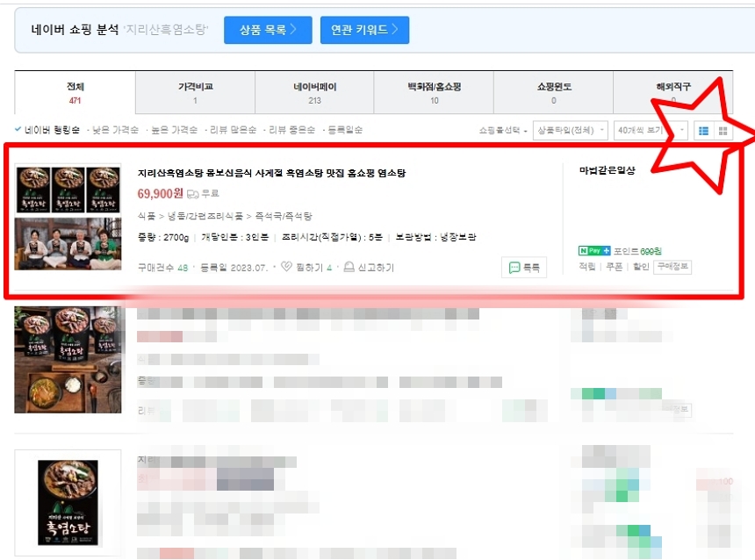Click the 중량 : 2700g spec

pos(163,237)
